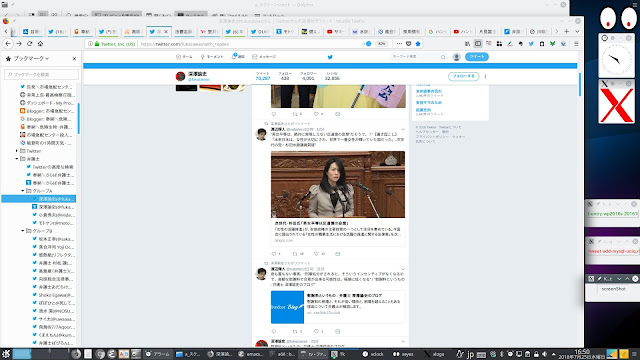Switch to the emacs taskbar entry
640x360 pixels.
pyautogui.click(x=251, y=354)
